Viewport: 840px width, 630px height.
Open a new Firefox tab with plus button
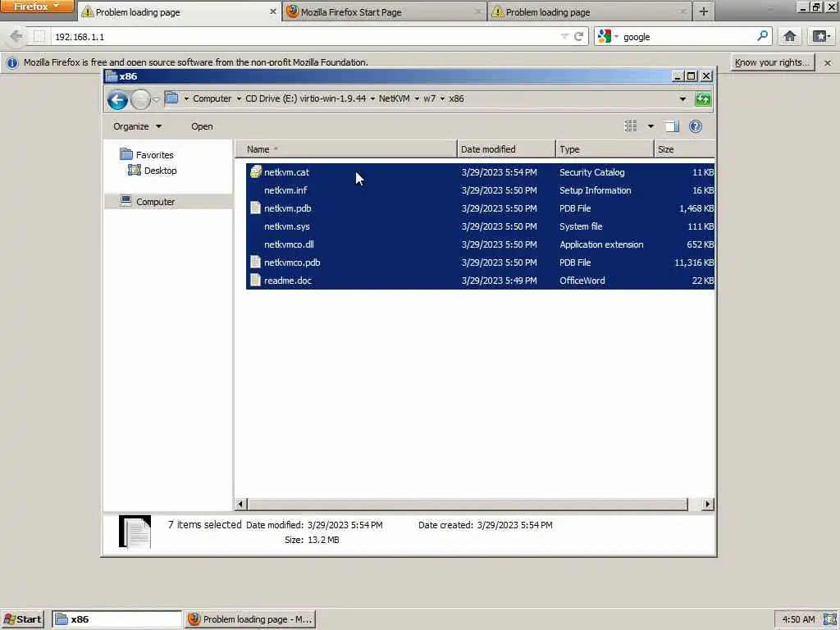click(703, 11)
